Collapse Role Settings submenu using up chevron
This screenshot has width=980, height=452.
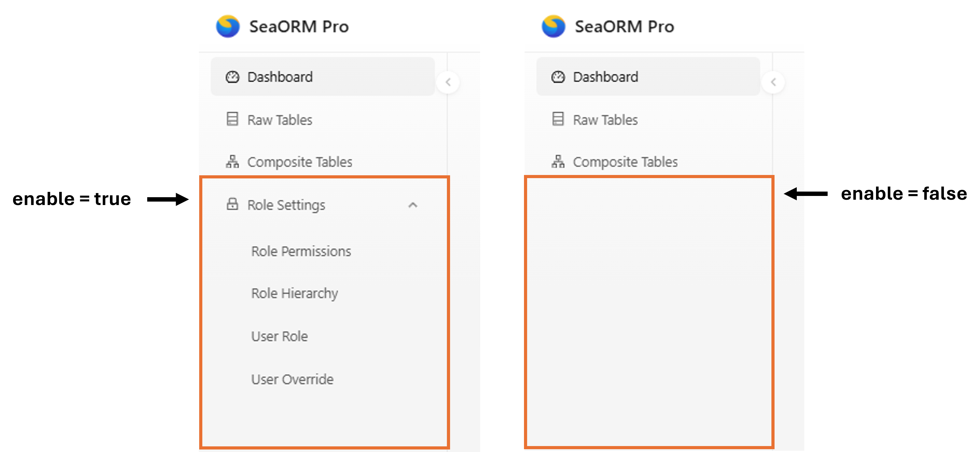pos(413,205)
